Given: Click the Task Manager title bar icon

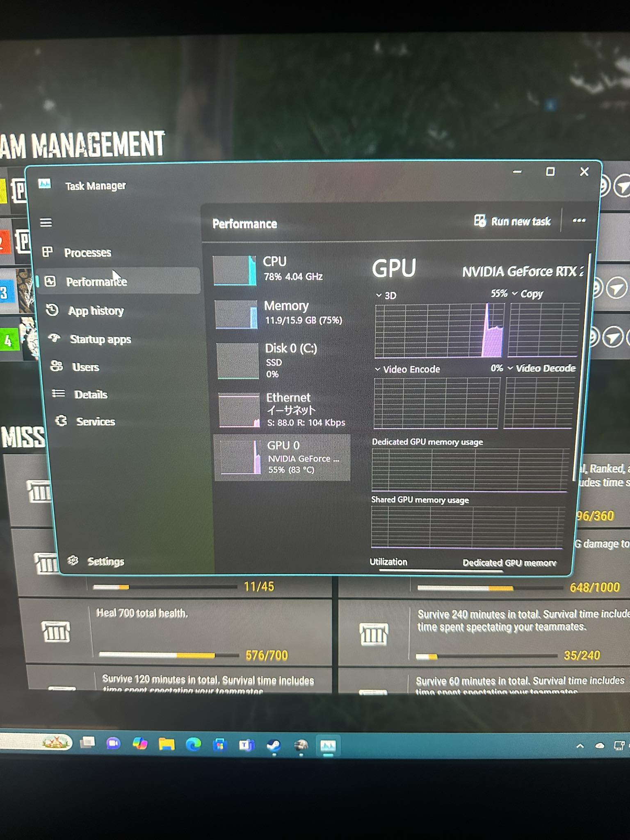Looking at the screenshot, I should 44,184.
